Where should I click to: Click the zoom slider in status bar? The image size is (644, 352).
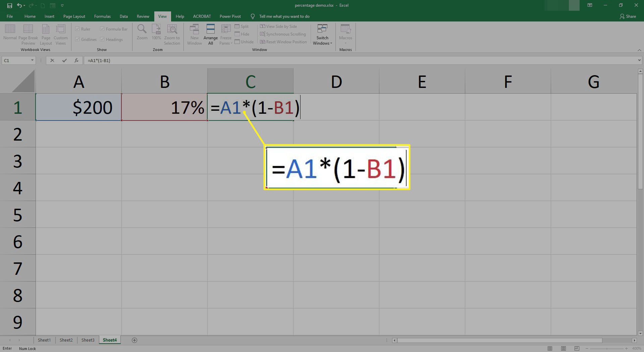606,348
